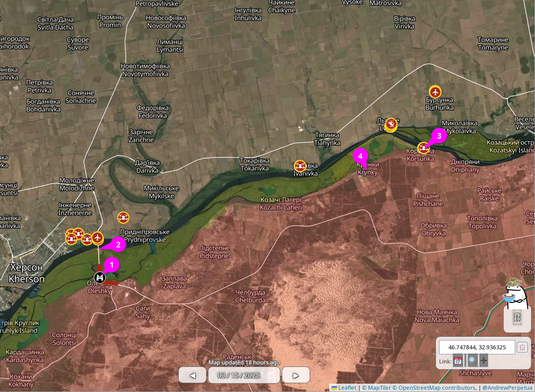This screenshot has height=392, width=535.
Task: Click the drone marker near Ivanivka
Action: click(x=300, y=166)
